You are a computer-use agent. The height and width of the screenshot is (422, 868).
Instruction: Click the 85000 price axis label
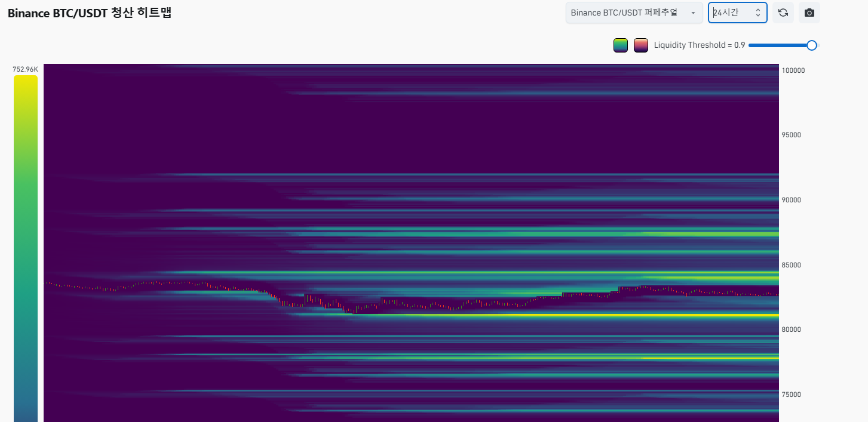point(792,265)
